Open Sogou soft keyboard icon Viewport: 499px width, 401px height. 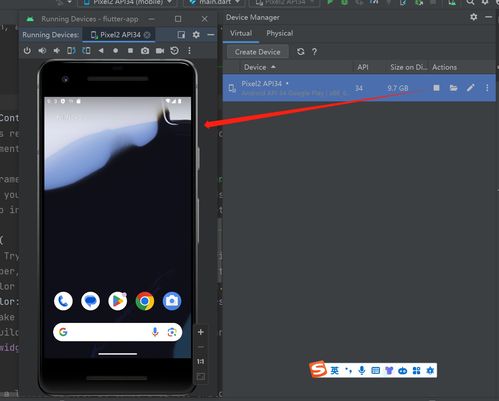[375, 370]
